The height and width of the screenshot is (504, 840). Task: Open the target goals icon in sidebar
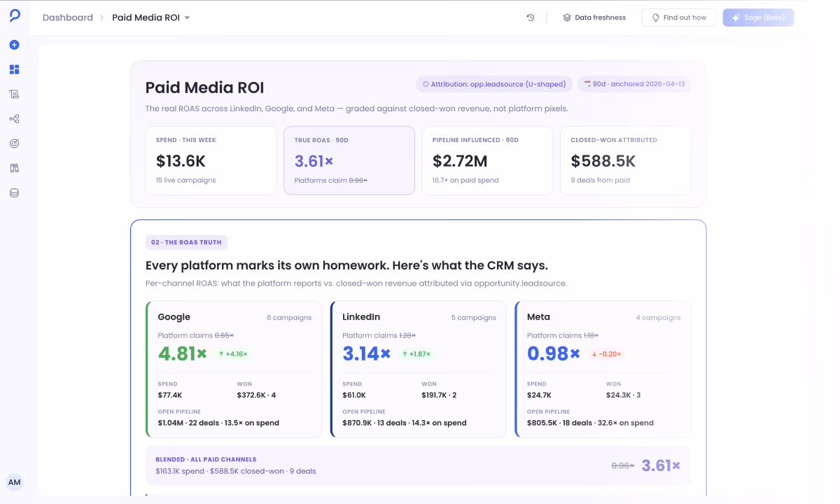14,143
